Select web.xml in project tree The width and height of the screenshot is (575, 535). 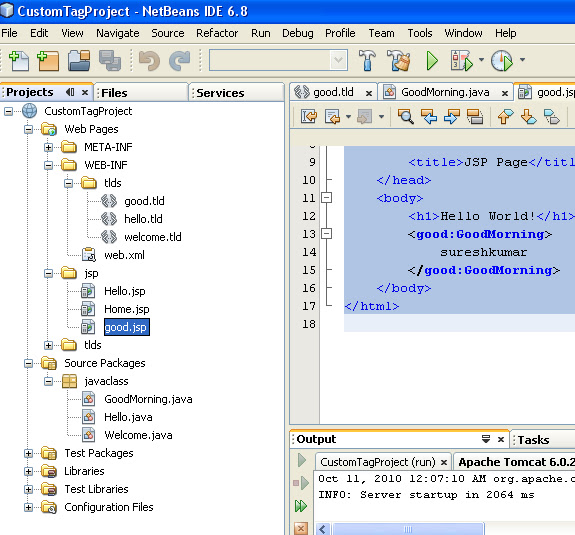(124, 255)
